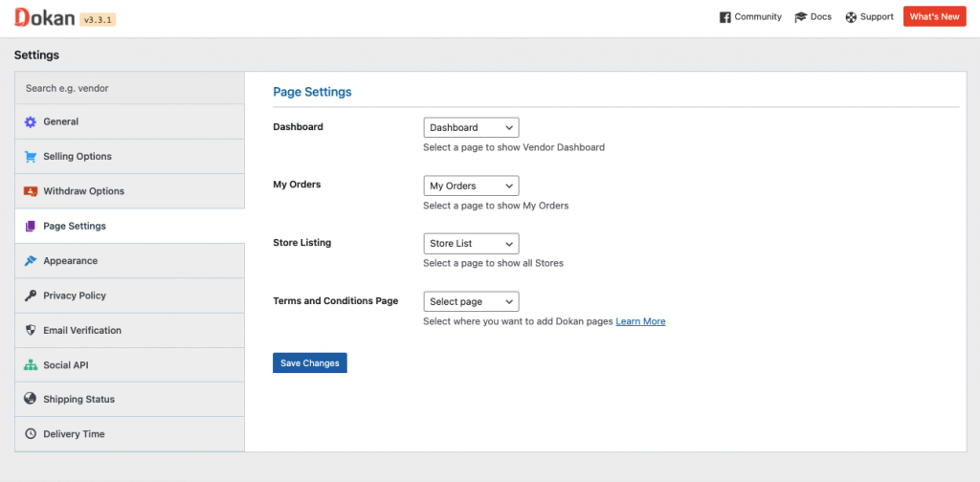Open the Withdraw Options tab
This screenshot has height=482, width=980.
pos(130,191)
